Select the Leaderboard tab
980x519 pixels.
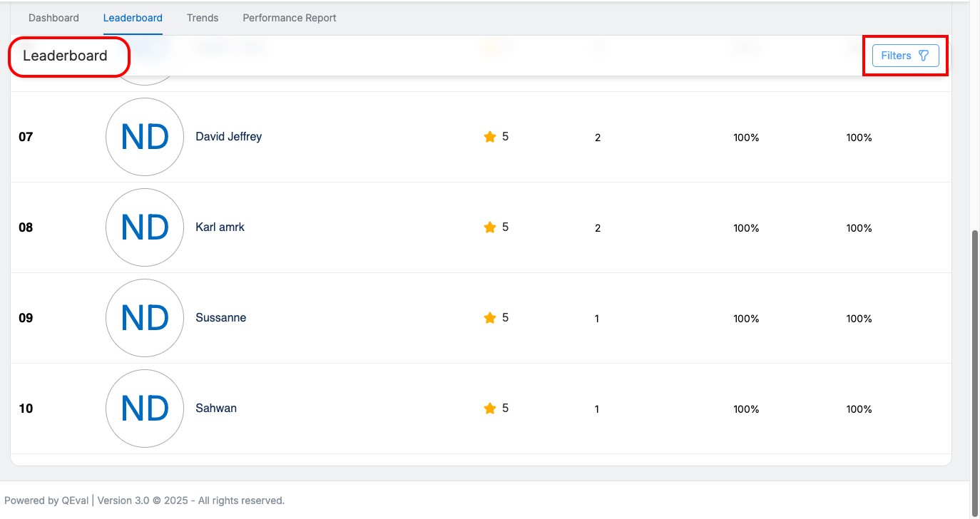133,18
